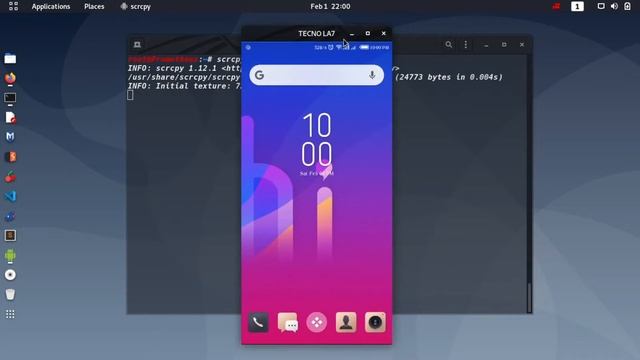Image resolution: width=640 pixels, height=360 pixels.
Task: Click the new tab icon in terminal header
Action: [137, 44]
